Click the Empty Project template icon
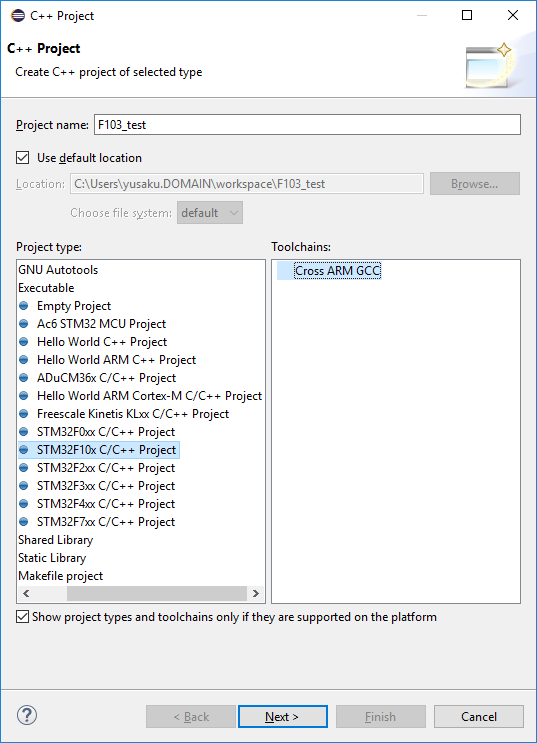 click(24, 306)
